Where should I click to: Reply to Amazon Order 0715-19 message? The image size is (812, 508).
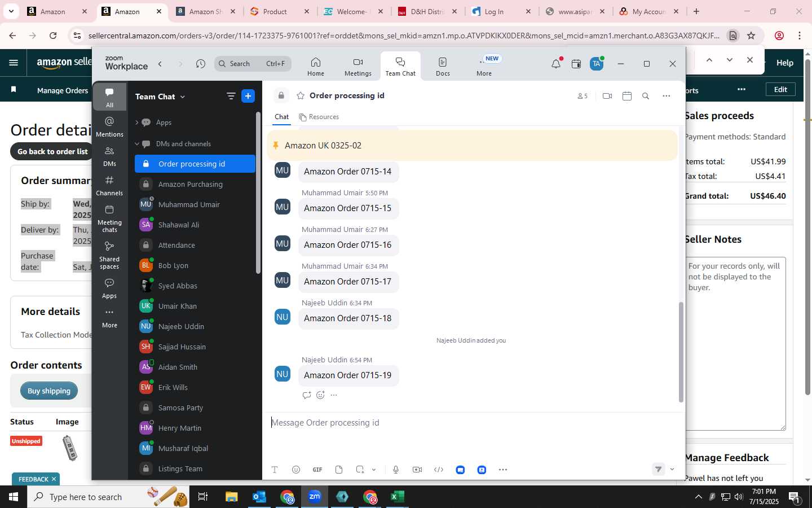click(307, 395)
